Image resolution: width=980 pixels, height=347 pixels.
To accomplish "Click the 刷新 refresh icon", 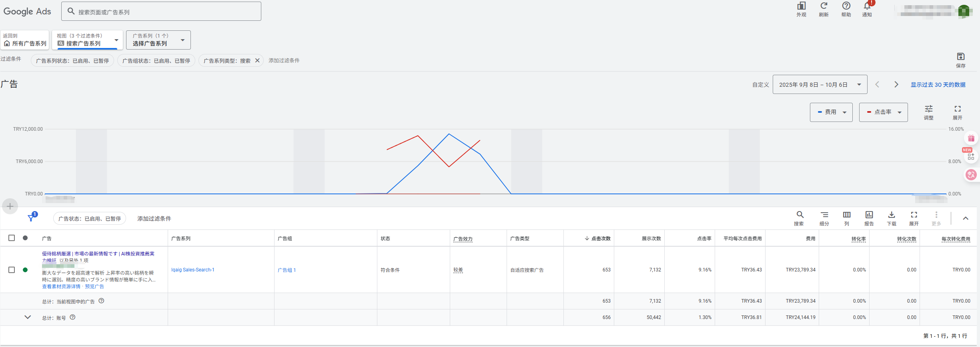I will (x=824, y=6).
